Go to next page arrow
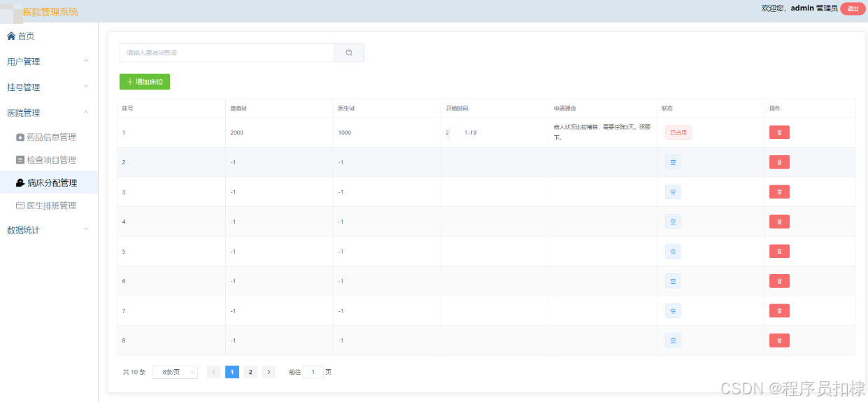The image size is (868, 402). point(269,372)
